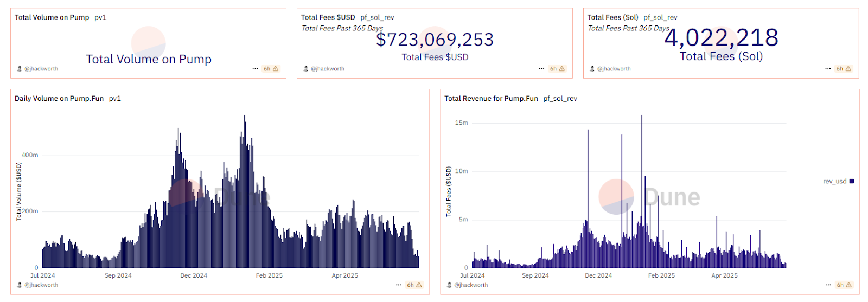Open pf_sol_rev query link beside Total Fees $USD
Image resolution: width=868 pixels, height=302 pixels.
click(x=377, y=17)
